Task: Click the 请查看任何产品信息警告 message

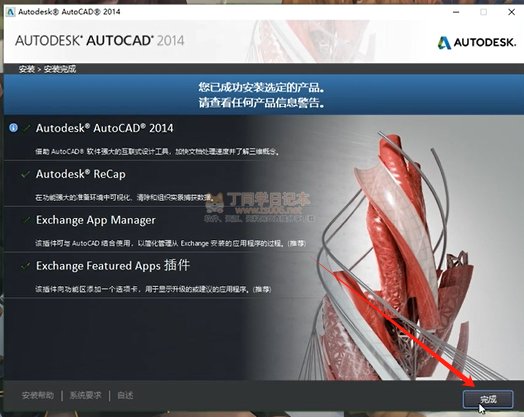Action: tap(262, 103)
